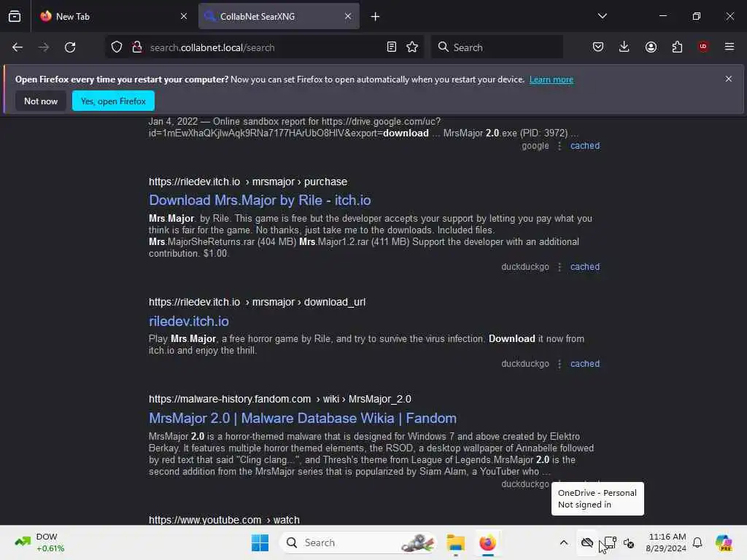Screen dimensions: 747x560
Task: Open the Downloads panel
Action: 624,47
